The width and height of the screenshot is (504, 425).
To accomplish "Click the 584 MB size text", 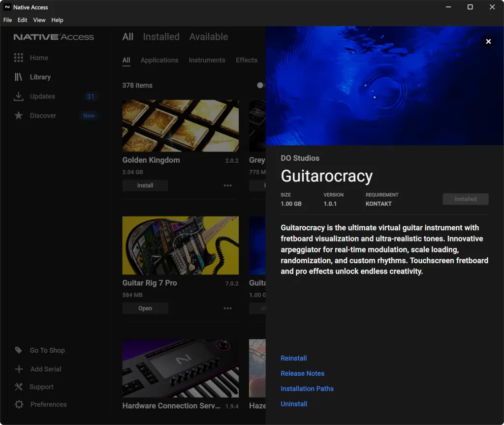I will coord(132,295).
